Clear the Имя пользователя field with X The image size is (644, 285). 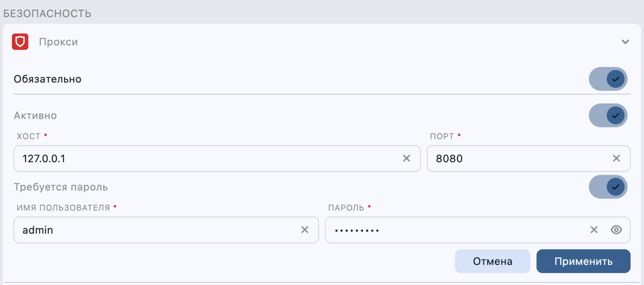[305, 230]
